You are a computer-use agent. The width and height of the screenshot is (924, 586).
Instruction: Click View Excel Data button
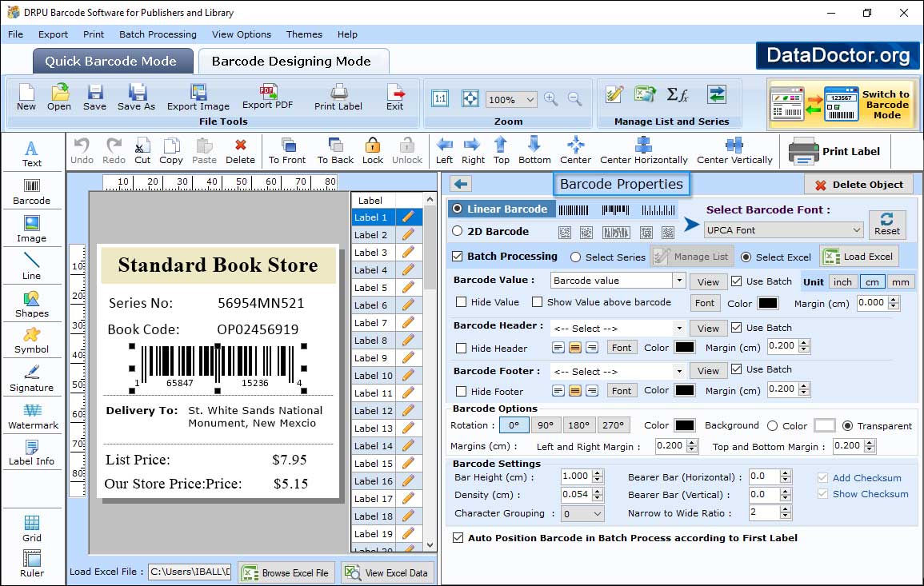[x=386, y=573]
